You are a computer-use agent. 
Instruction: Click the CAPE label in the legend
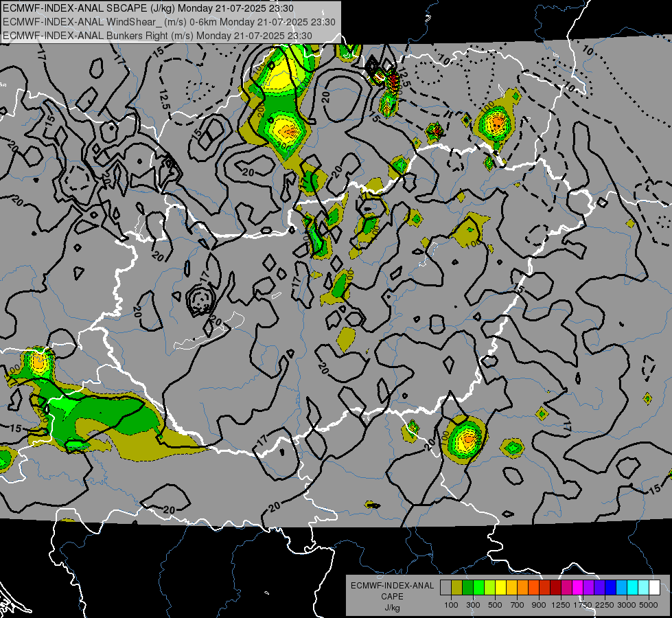point(392,597)
